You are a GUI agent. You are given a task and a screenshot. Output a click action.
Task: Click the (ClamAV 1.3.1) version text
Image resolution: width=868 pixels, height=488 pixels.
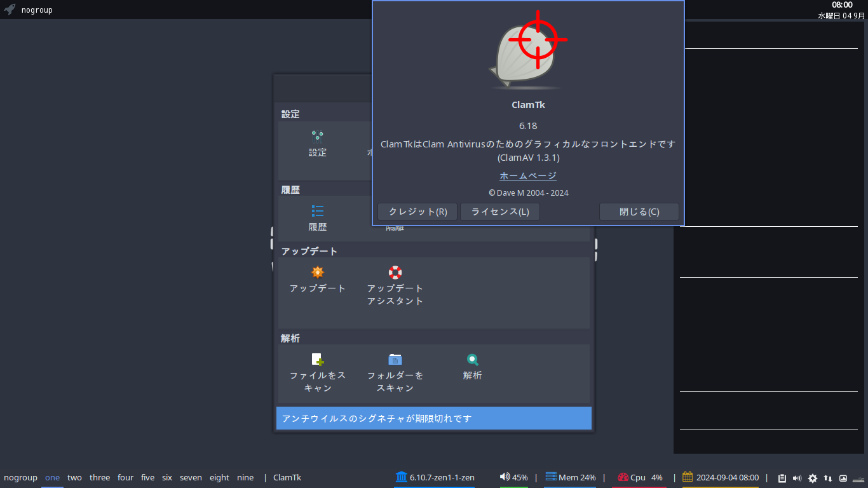[528, 158]
